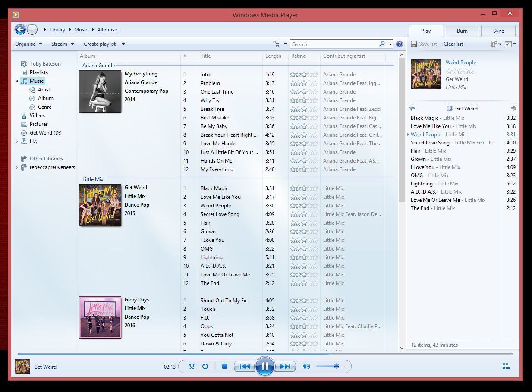Switch to the Burn tab
The width and height of the screenshot is (532, 392).
[x=462, y=31]
